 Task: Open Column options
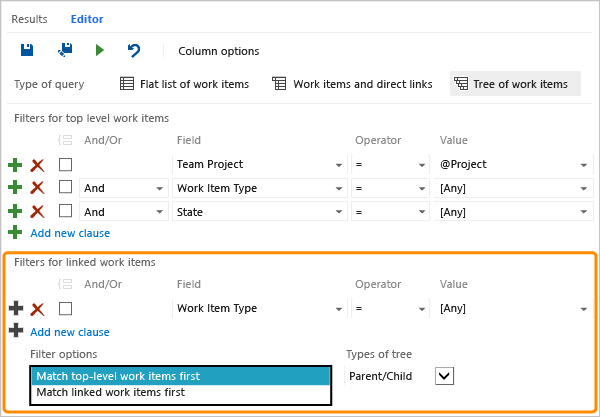[x=218, y=51]
